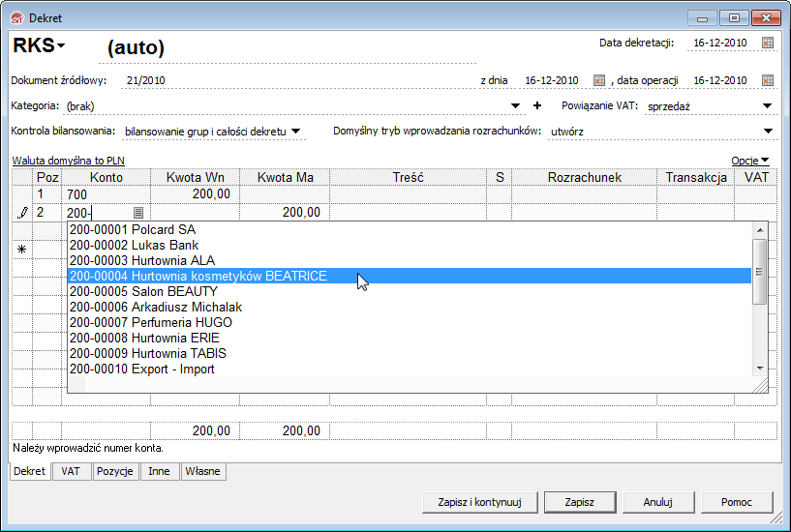Viewport: 791px width, 532px height.
Task: Open the Opcje menu
Action: pos(749,161)
